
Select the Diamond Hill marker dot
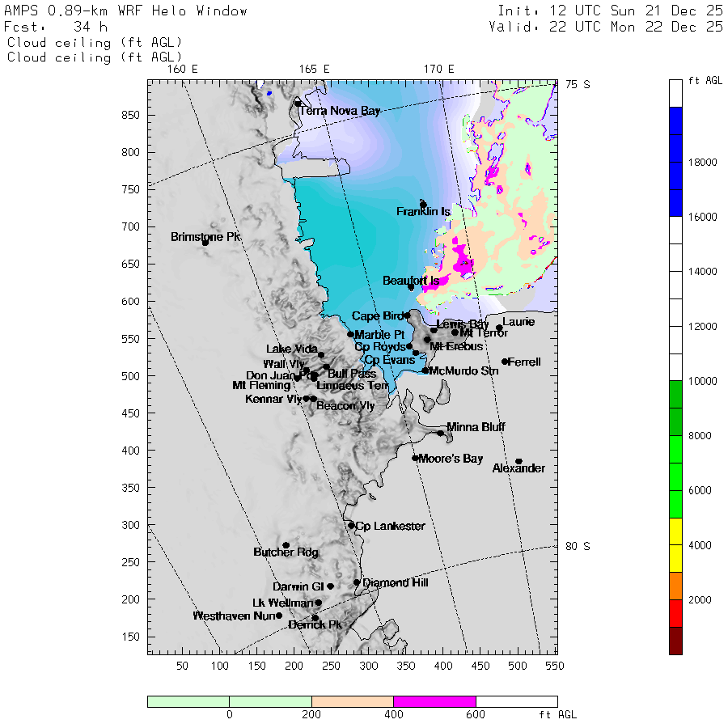pyautogui.click(x=357, y=582)
